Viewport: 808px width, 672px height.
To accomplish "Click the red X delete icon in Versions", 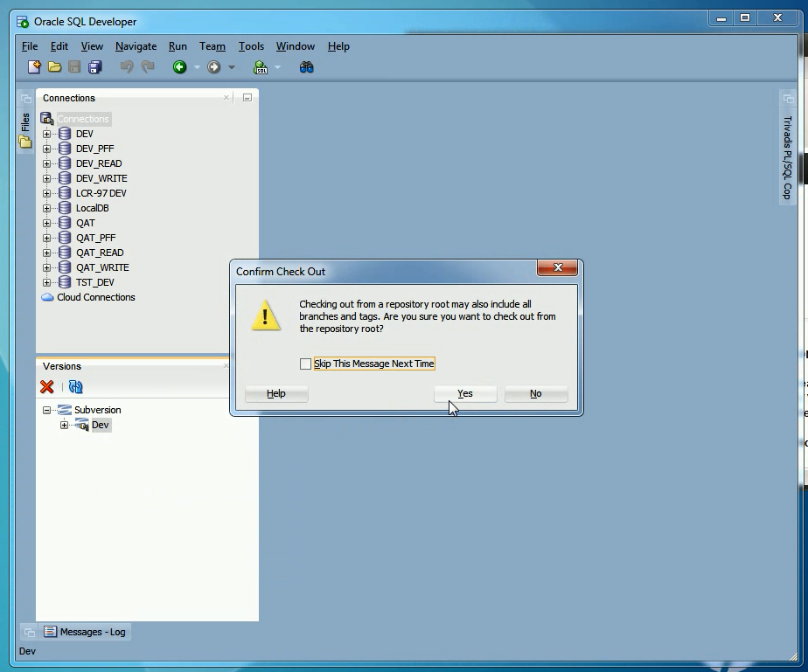I will pos(47,387).
